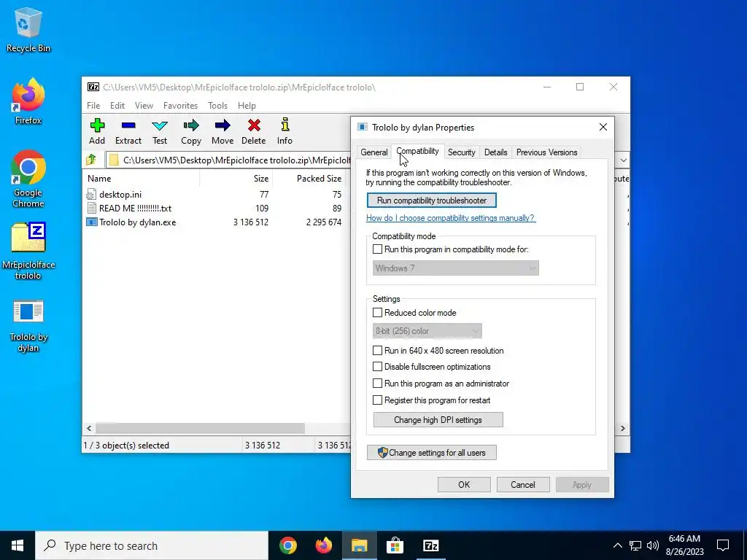Open the notification center icon
Image resolution: width=747 pixels, height=560 pixels.
(x=723, y=545)
